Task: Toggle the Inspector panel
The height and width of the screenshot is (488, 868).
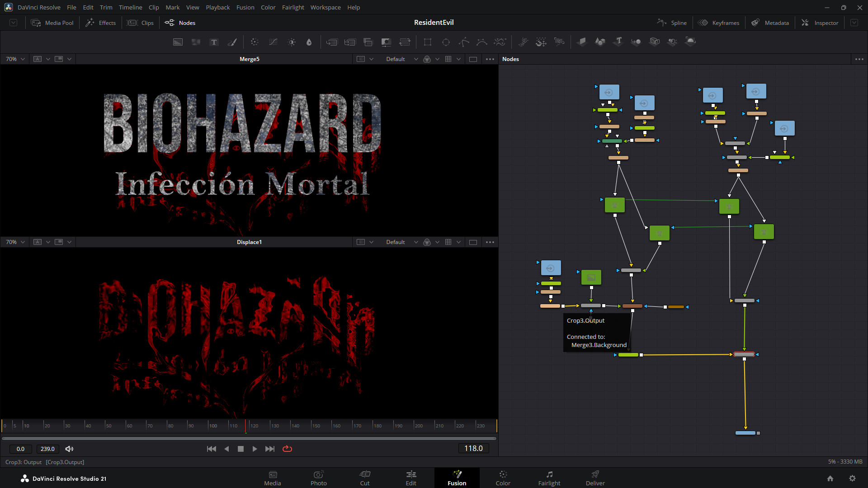Action: [x=820, y=23]
